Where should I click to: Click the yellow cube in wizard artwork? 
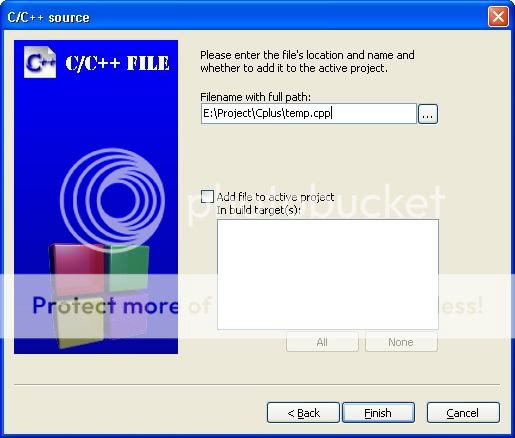pos(79,322)
